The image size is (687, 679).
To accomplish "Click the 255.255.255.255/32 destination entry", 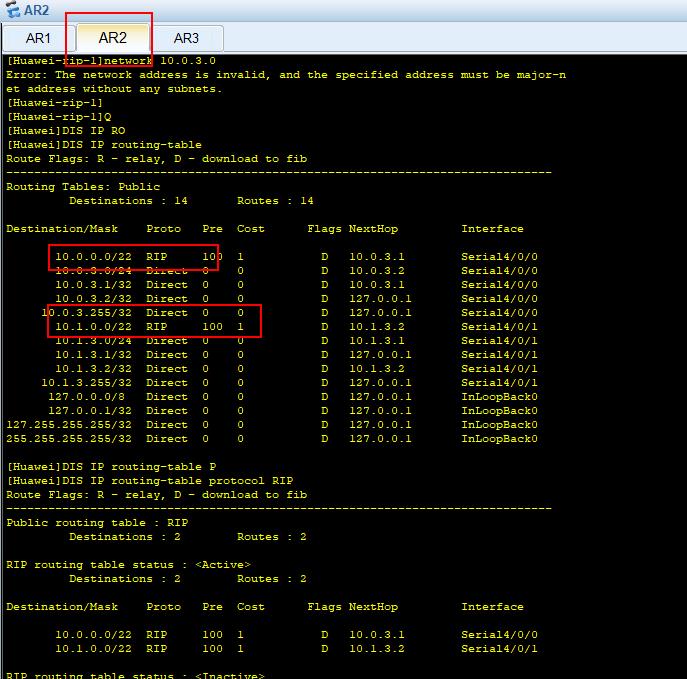I will point(69,439).
